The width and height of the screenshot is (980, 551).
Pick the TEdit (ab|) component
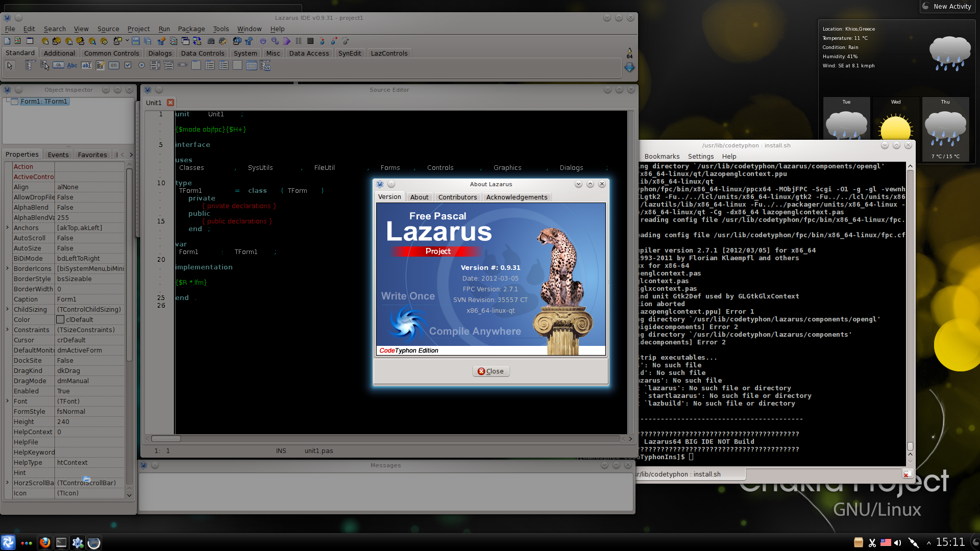pos(86,65)
